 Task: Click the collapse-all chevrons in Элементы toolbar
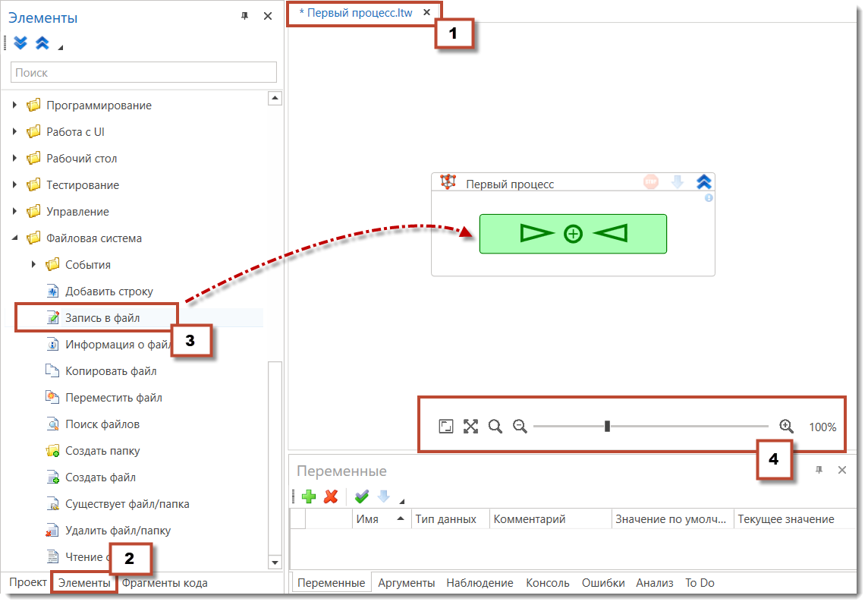(42, 43)
